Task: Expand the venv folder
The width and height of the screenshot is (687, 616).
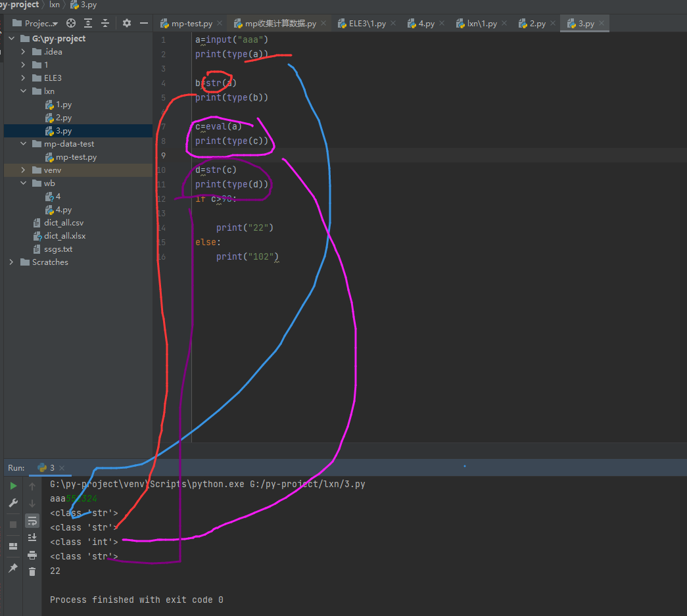Action: point(23,170)
